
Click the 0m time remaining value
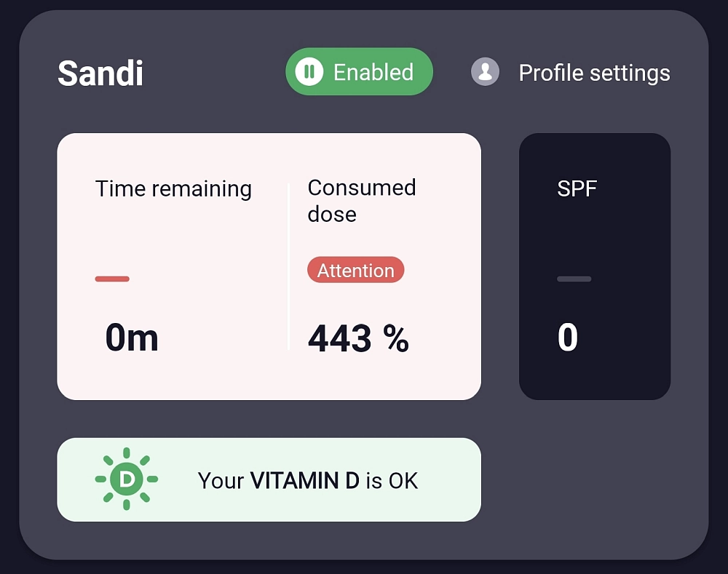tap(132, 338)
